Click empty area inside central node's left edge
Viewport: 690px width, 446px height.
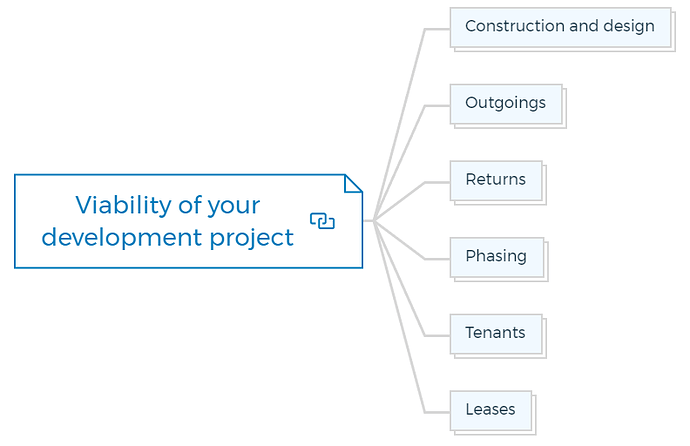point(27,221)
